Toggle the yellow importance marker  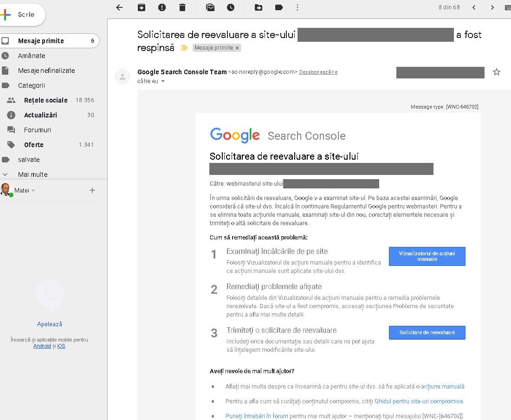(x=184, y=48)
